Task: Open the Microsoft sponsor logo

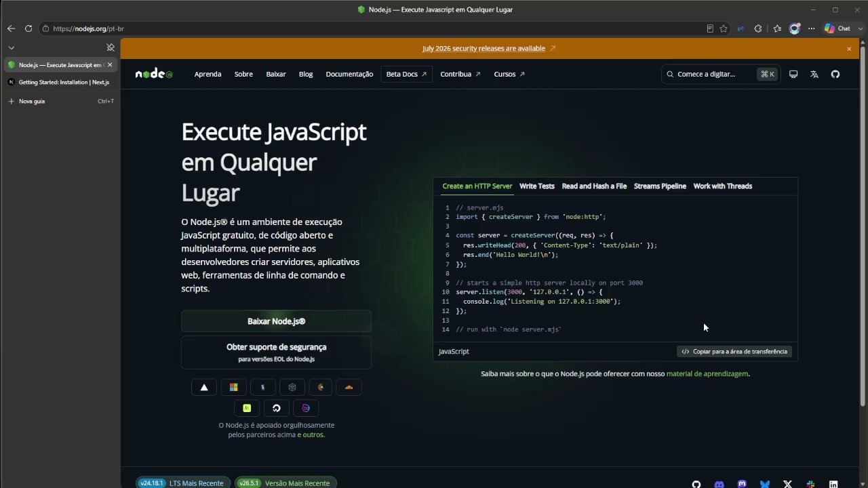Action: [233, 388]
